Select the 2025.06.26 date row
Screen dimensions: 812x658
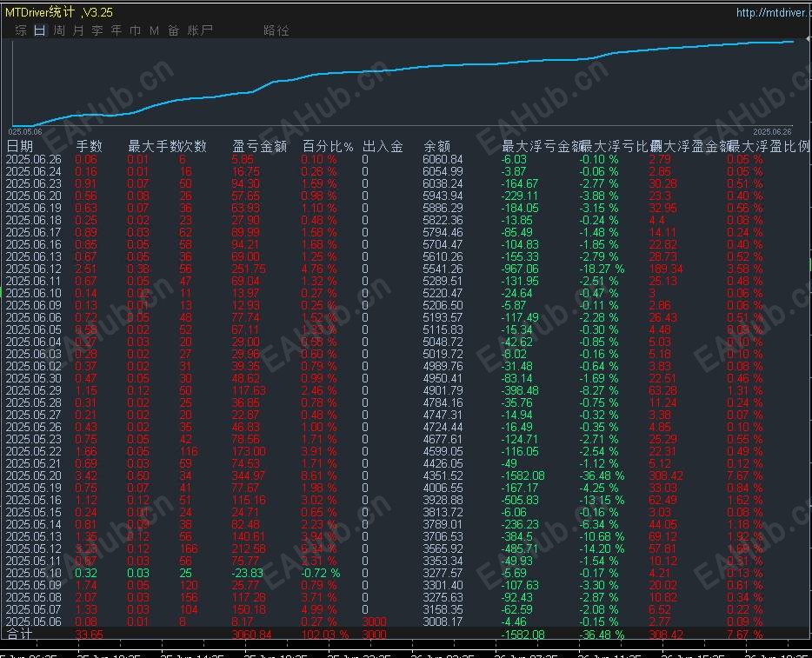34,159
